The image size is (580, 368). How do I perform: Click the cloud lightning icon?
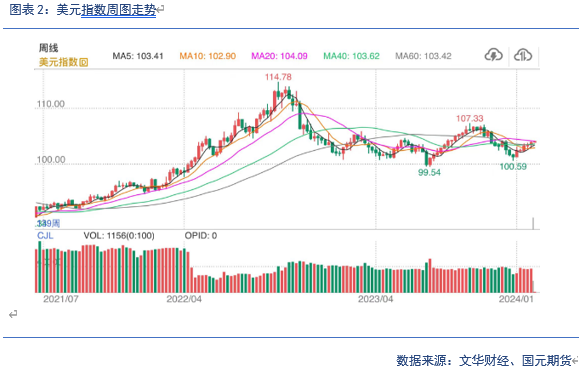point(493,55)
